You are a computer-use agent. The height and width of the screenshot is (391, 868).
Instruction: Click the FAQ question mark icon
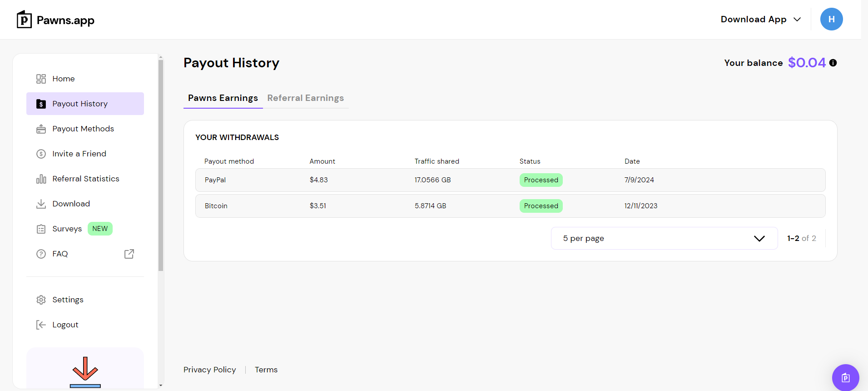41,254
